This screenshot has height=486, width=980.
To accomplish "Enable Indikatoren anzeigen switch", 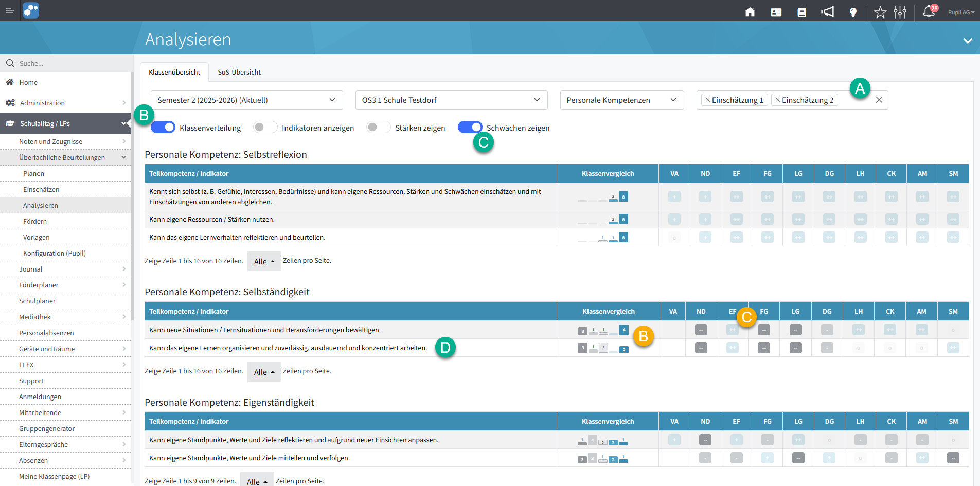I will click(265, 127).
